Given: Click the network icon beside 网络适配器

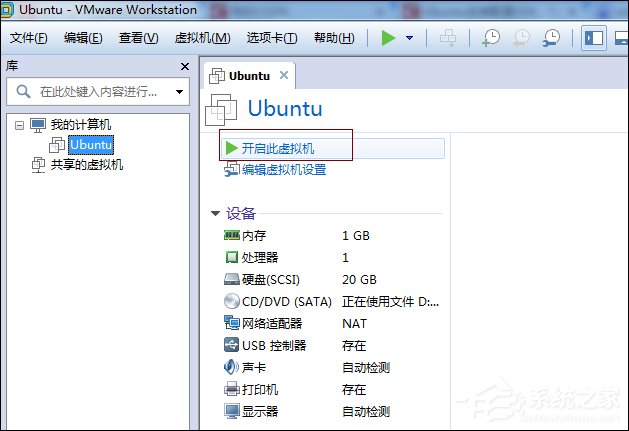Looking at the screenshot, I should point(231,323).
